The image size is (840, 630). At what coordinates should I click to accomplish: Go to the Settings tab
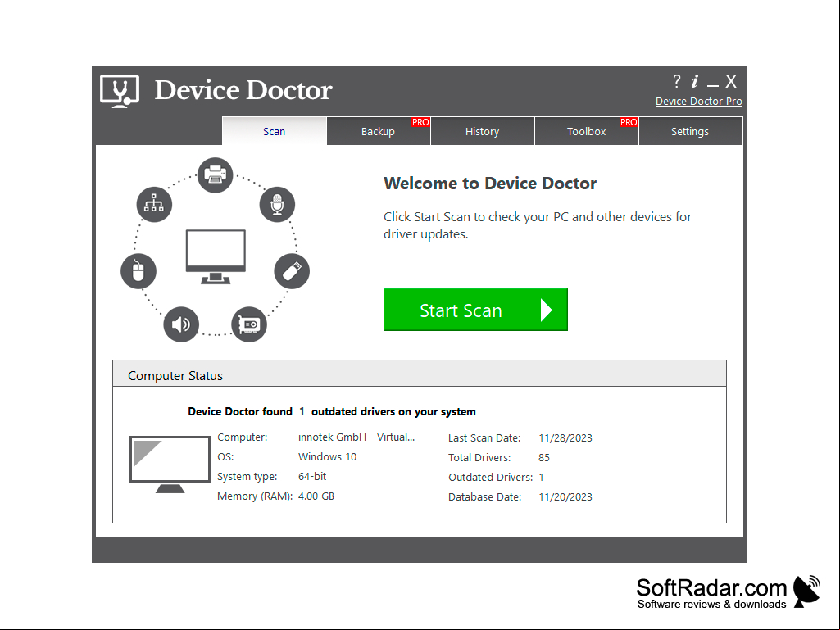(690, 131)
